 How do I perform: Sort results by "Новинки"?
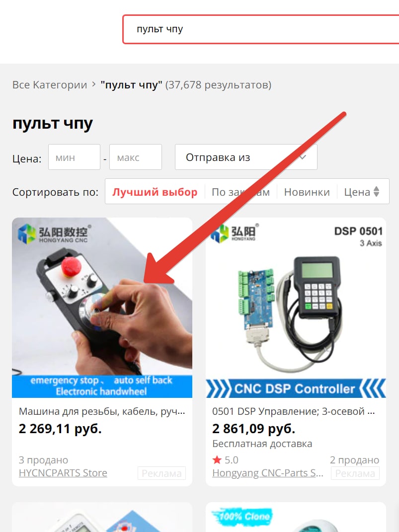coord(307,192)
